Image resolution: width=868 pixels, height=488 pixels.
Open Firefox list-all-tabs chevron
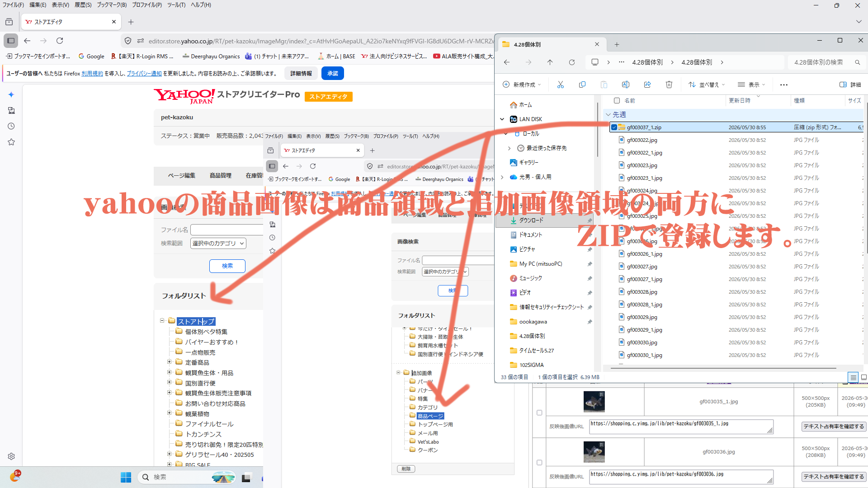859,22
